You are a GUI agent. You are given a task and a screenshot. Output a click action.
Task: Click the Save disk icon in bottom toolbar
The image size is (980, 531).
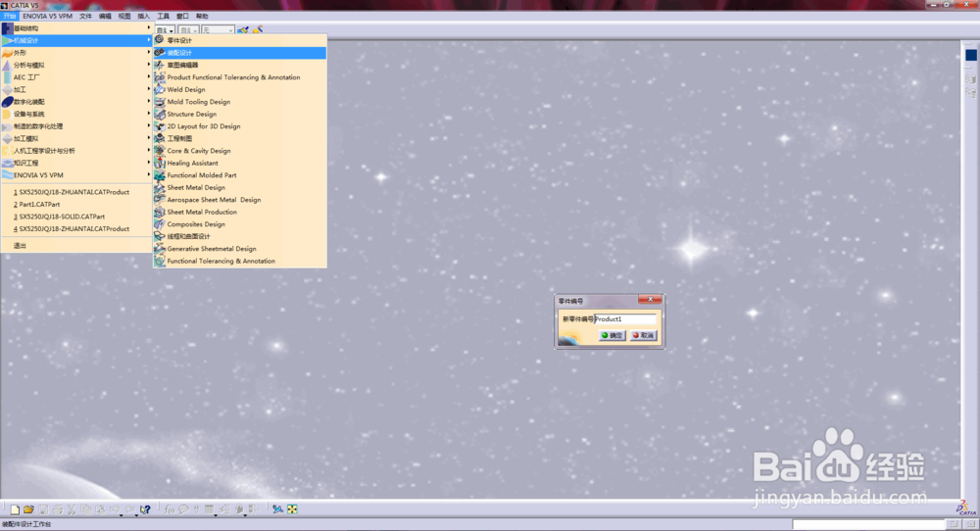pos(43,509)
